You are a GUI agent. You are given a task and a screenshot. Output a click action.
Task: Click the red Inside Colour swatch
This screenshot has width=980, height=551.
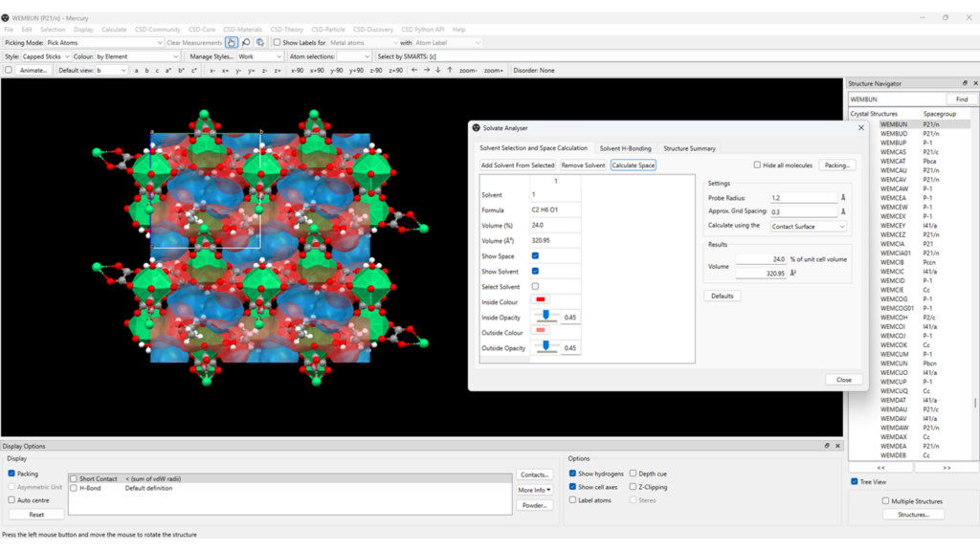tap(542, 301)
